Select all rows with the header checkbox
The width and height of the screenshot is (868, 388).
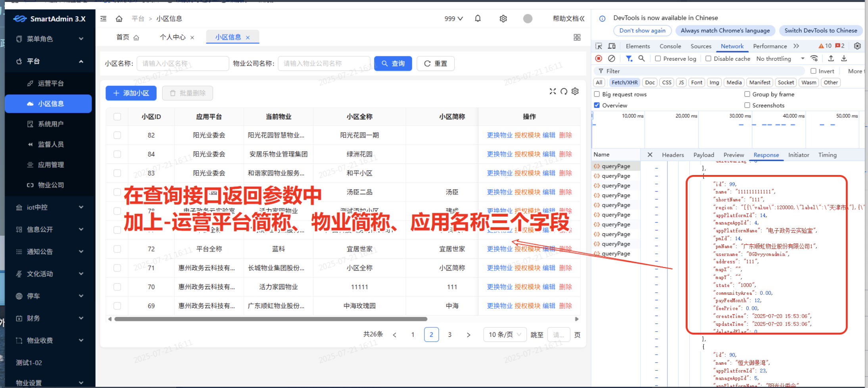pos(117,117)
